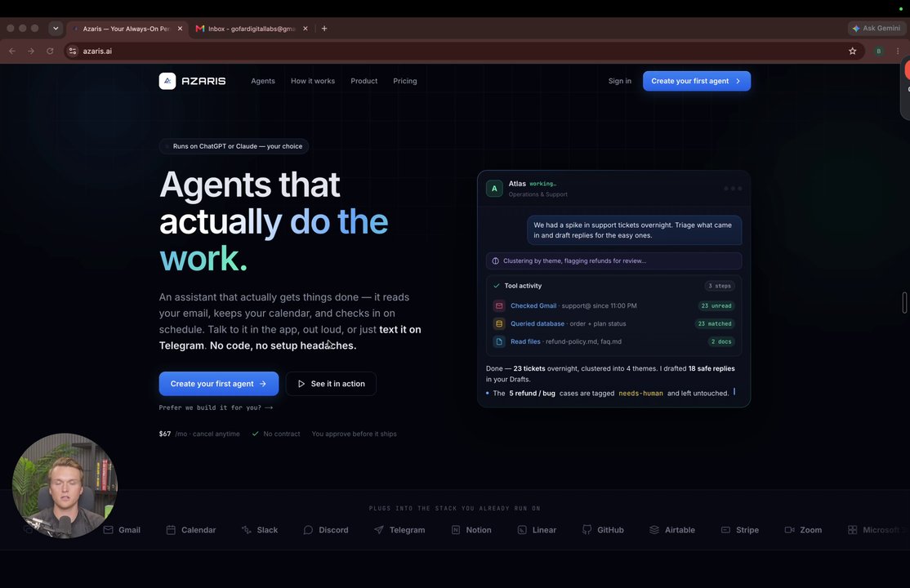Click the webcam video overlay
This screenshot has width=910, height=588.
(65, 485)
